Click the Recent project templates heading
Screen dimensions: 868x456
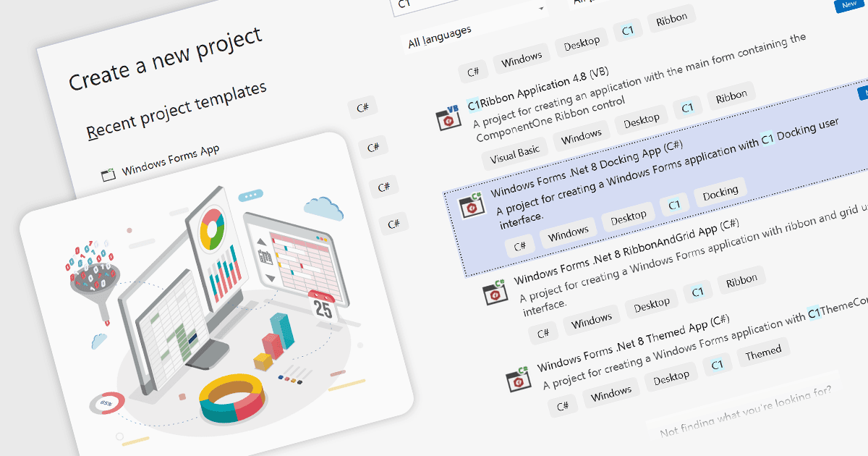[x=177, y=110]
